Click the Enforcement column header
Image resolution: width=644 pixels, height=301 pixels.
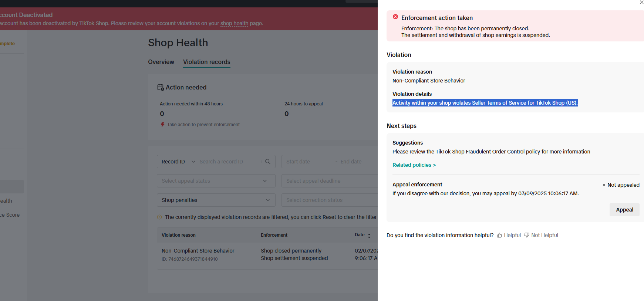[274, 235]
